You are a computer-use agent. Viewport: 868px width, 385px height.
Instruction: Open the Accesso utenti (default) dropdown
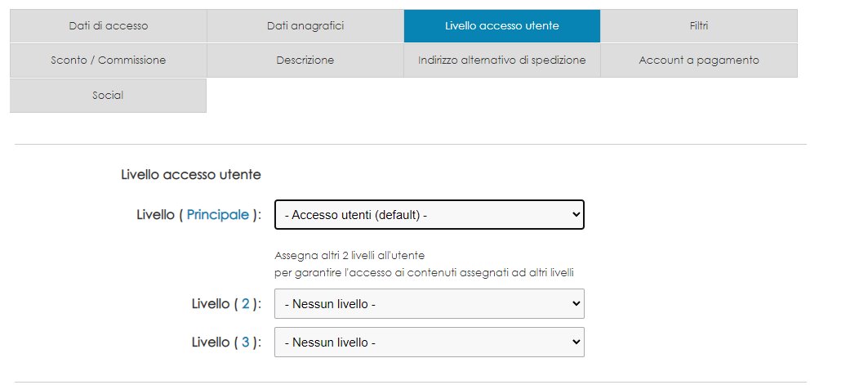coord(430,214)
